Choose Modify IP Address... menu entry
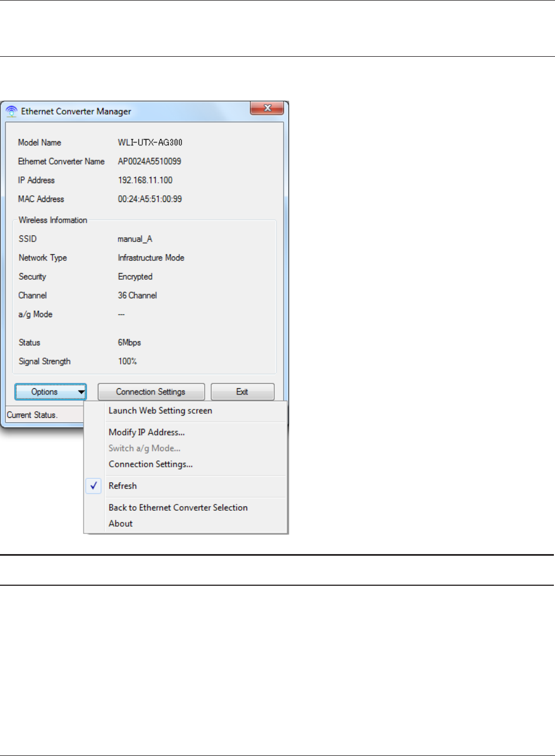The width and height of the screenshot is (555, 756). pos(147,432)
